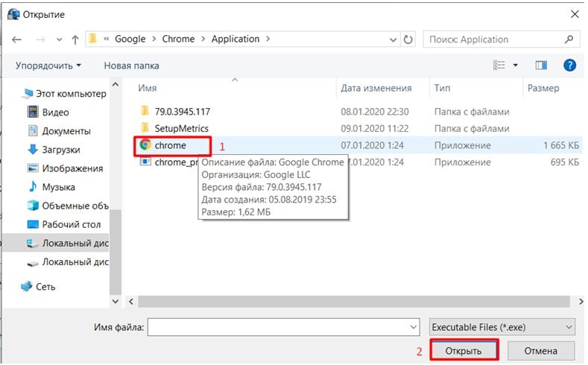Click the Отмена button
The width and height of the screenshot is (588, 365).
coord(541,351)
